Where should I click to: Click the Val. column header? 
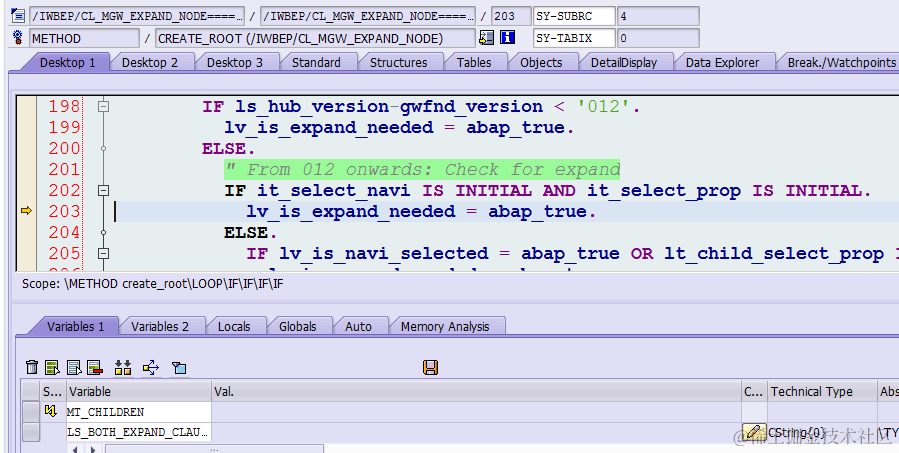(476, 392)
